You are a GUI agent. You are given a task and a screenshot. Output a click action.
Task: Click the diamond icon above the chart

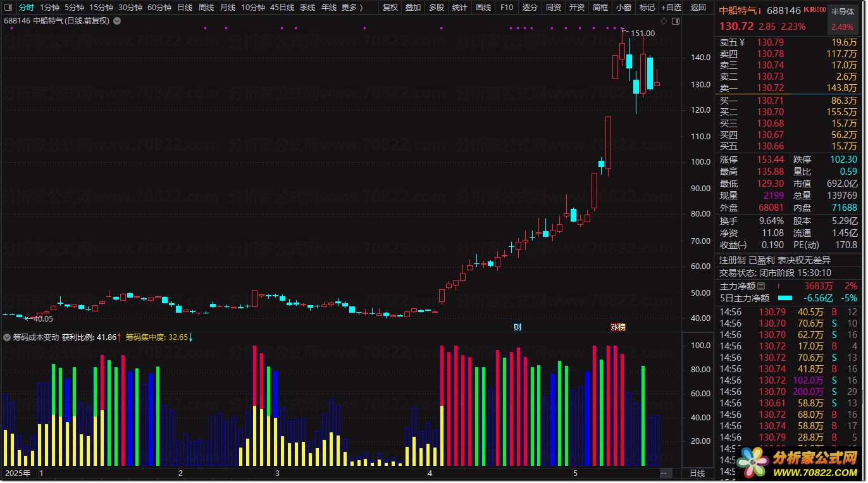(x=664, y=21)
